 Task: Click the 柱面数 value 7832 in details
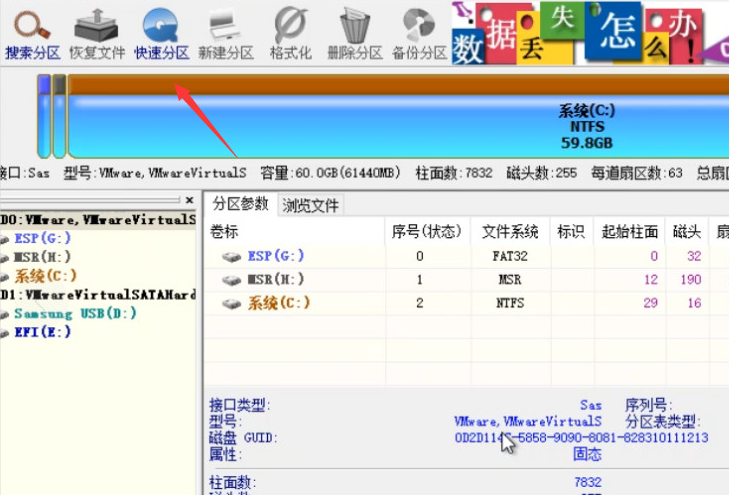click(588, 482)
